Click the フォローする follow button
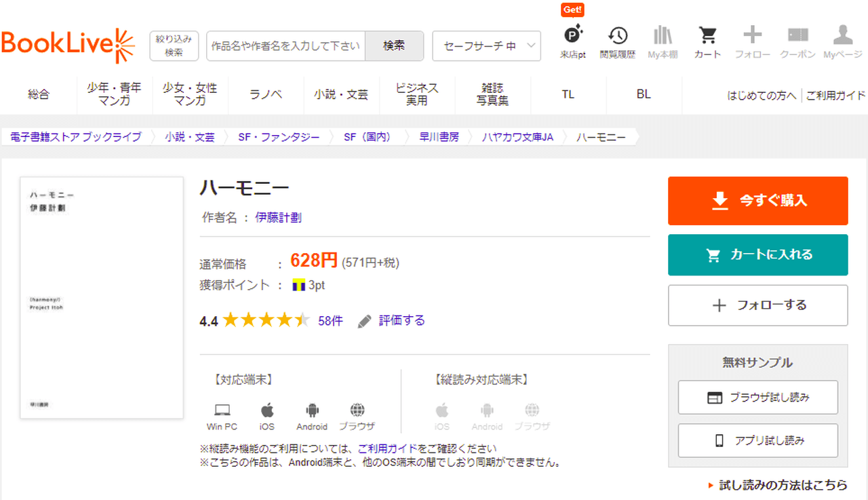The height and width of the screenshot is (500, 868). (x=757, y=305)
